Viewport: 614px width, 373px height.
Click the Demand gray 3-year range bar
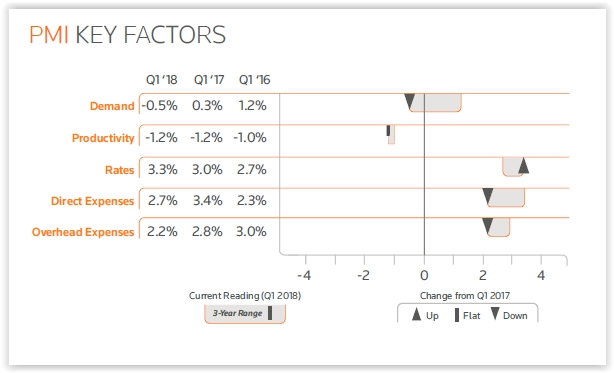435,103
